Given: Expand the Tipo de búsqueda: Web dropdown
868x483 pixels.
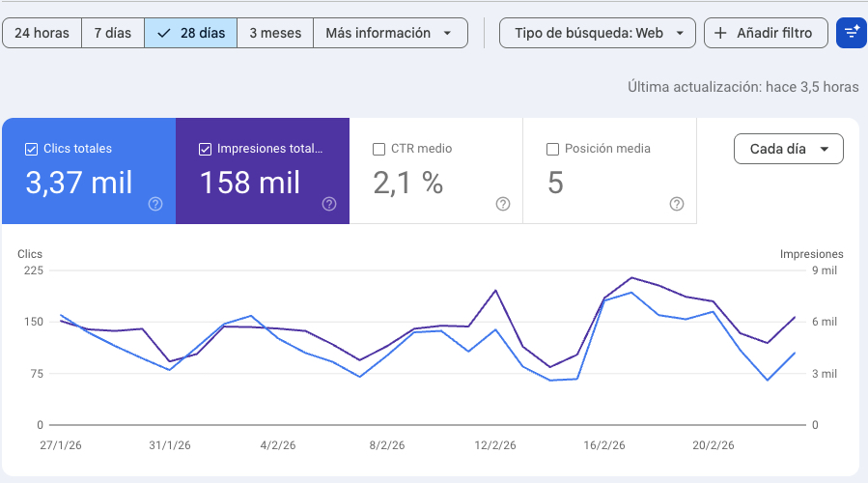Looking at the screenshot, I should tap(598, 33).
